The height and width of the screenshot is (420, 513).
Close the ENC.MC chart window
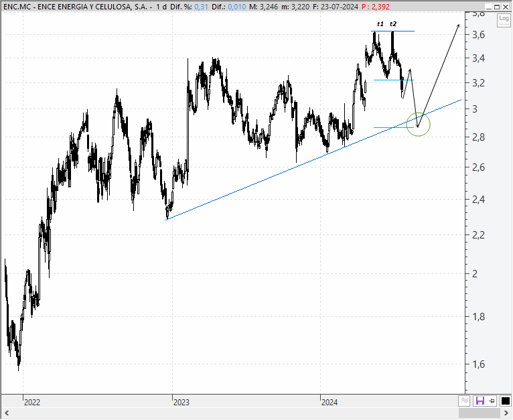506,7
